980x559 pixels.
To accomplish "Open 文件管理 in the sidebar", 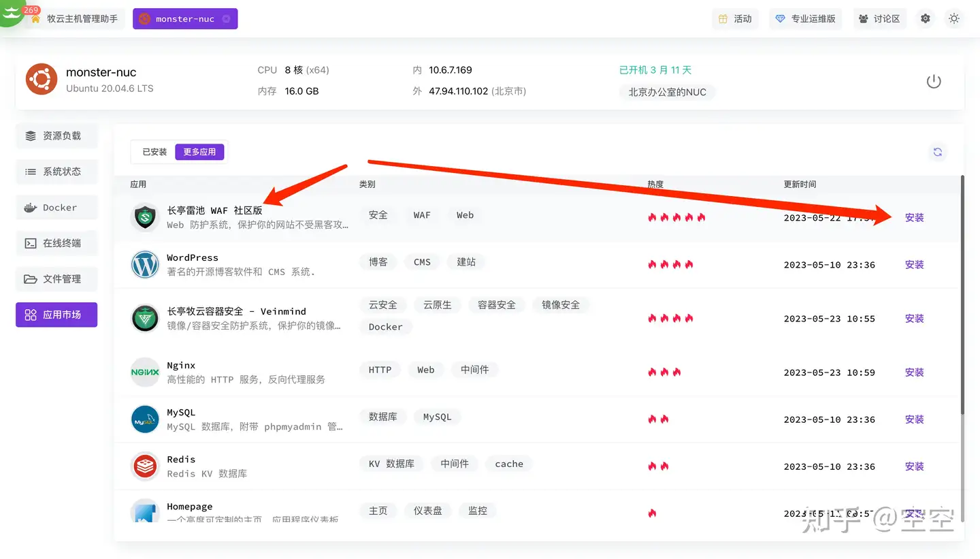I will 56,279.
